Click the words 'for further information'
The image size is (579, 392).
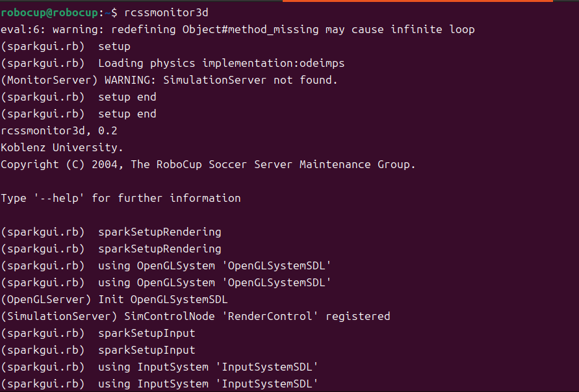point(166,198)
